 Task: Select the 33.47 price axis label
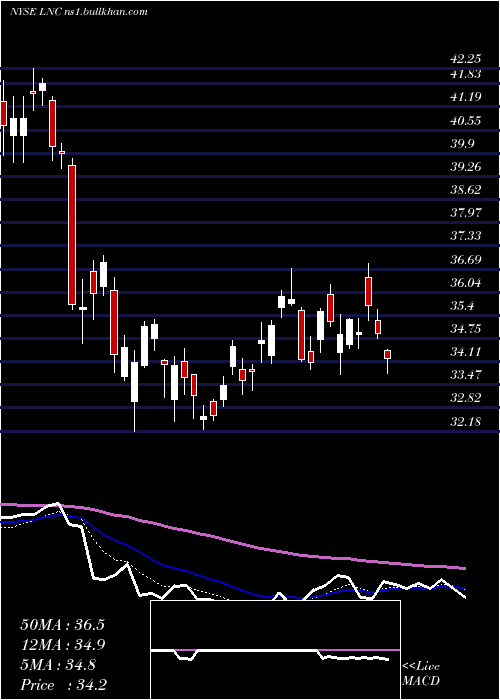point(465,375)
